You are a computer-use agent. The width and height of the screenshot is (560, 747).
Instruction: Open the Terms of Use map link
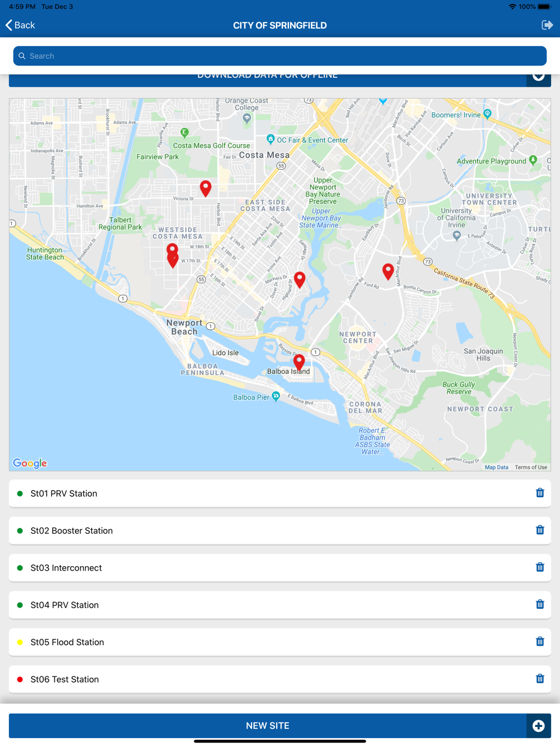tap(531, 467)
